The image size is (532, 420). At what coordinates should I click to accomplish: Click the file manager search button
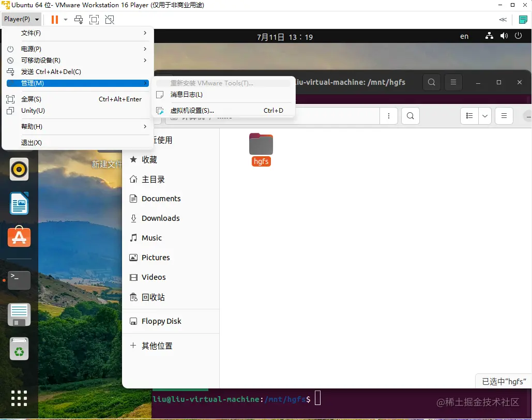[411, 116]
